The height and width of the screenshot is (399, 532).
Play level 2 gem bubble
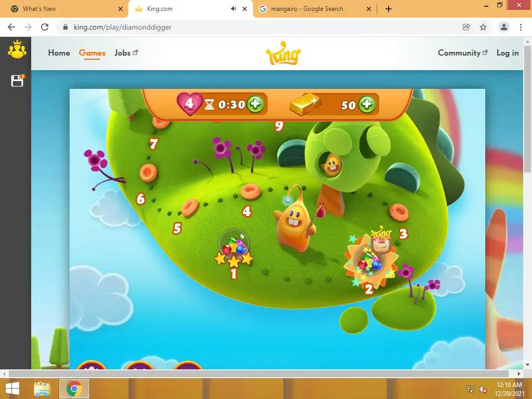pyautogui.click(x=369, y=262)
